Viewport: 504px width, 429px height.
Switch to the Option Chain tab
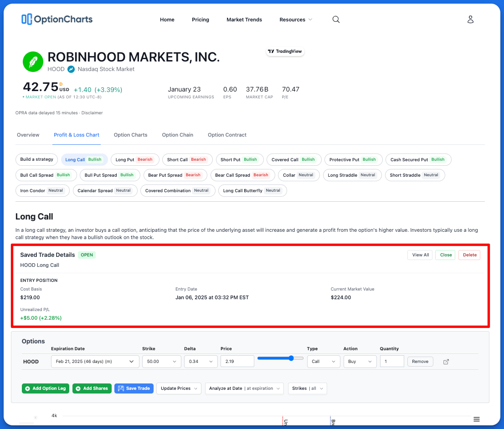177,135
